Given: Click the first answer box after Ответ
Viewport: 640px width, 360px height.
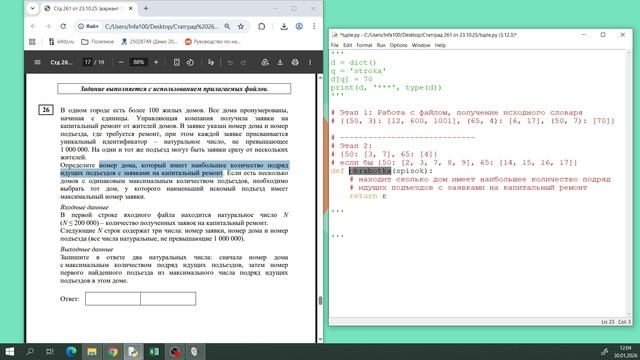Looking at the screenshot, I should point(113,299).
